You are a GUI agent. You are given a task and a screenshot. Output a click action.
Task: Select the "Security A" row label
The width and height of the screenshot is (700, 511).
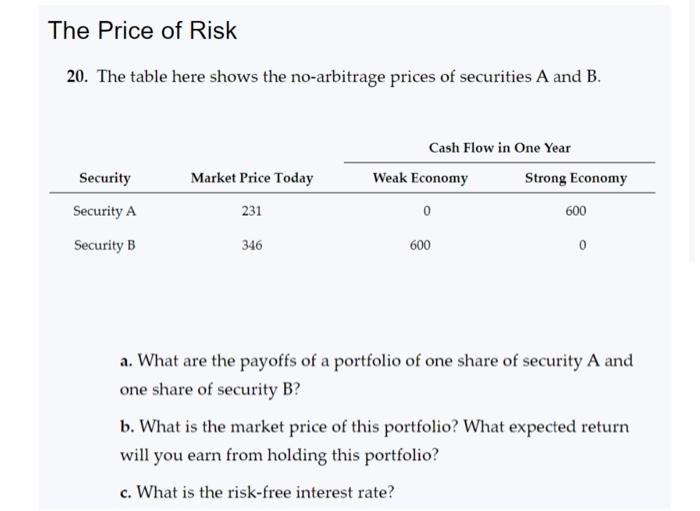(x=105, y=211)
